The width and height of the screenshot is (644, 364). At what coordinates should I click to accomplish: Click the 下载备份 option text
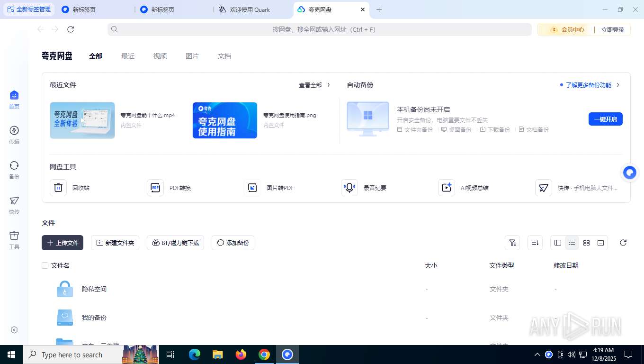[499, 129]
